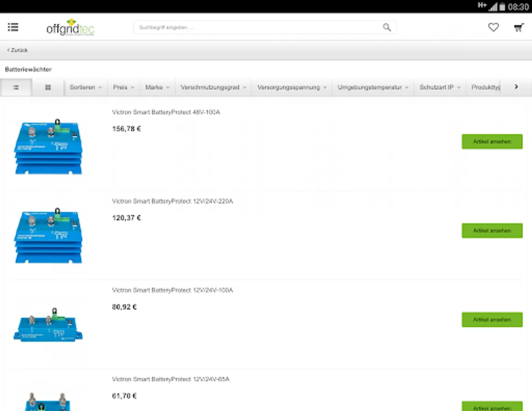Switch to grid view layout

click(48, 87)
